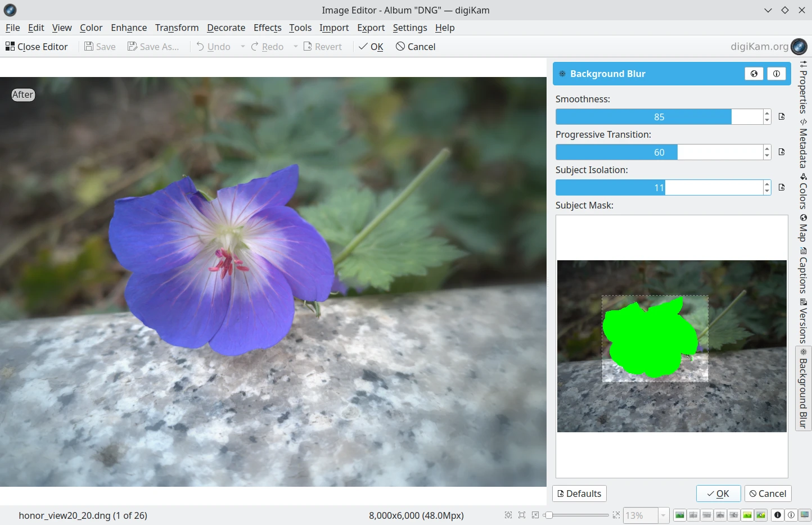Click the color-managed view monitor icon
Viewport: 812px width, 525px height.
tap(805, 515)
